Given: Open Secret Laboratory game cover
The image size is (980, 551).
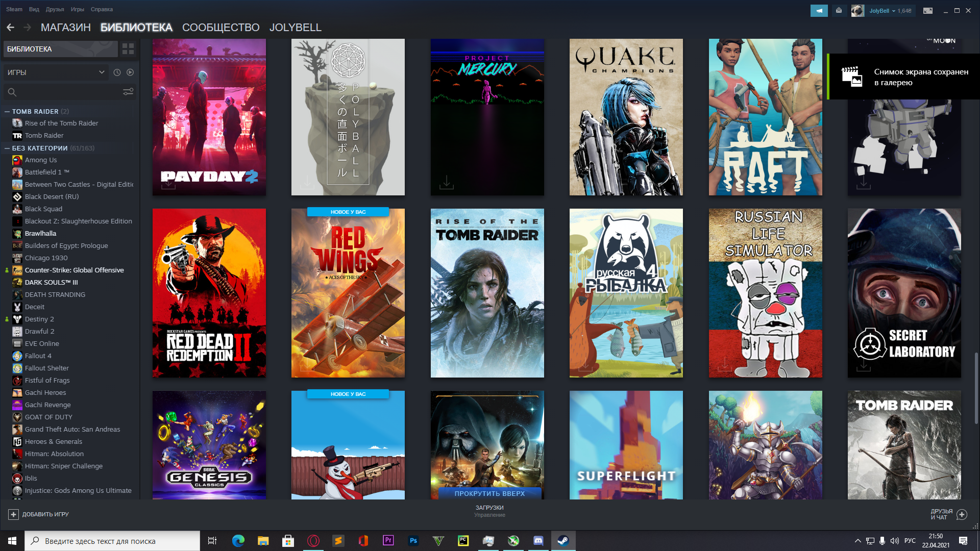Looking at the screenshot, I should [x=904, y=293].
